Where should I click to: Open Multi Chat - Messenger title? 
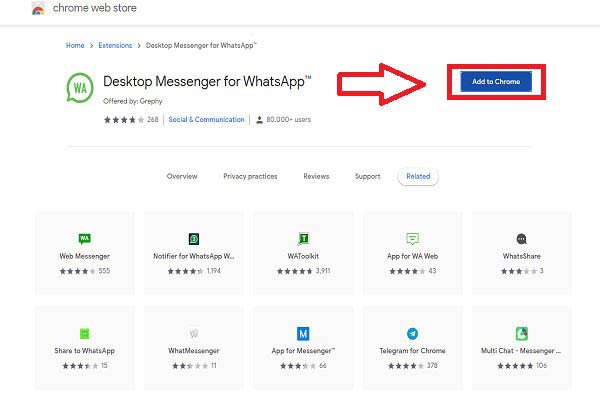521,351
